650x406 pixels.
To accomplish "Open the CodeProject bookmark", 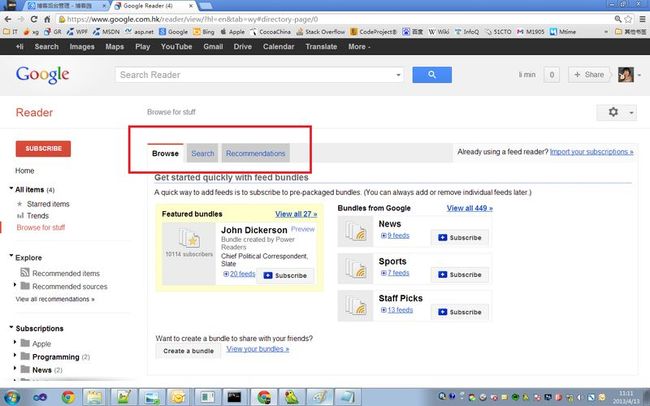I will 373,32.
